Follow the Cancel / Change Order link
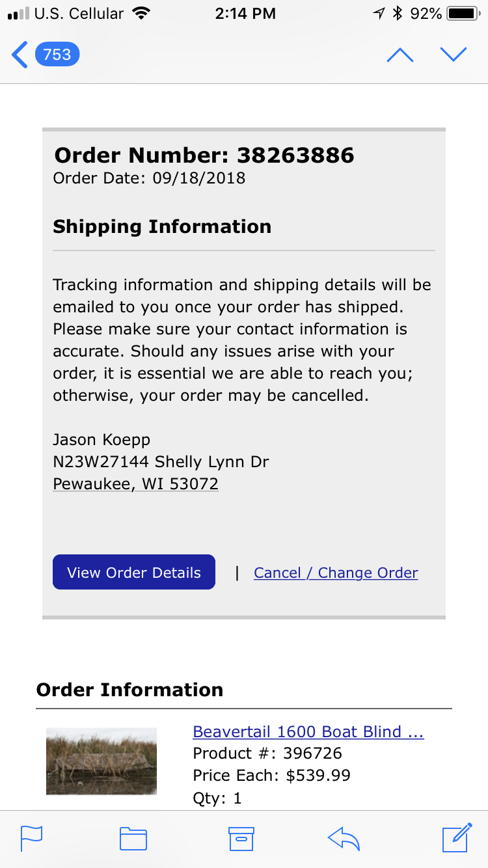Viewport: 488px width, 868px height. click(336, 573)
